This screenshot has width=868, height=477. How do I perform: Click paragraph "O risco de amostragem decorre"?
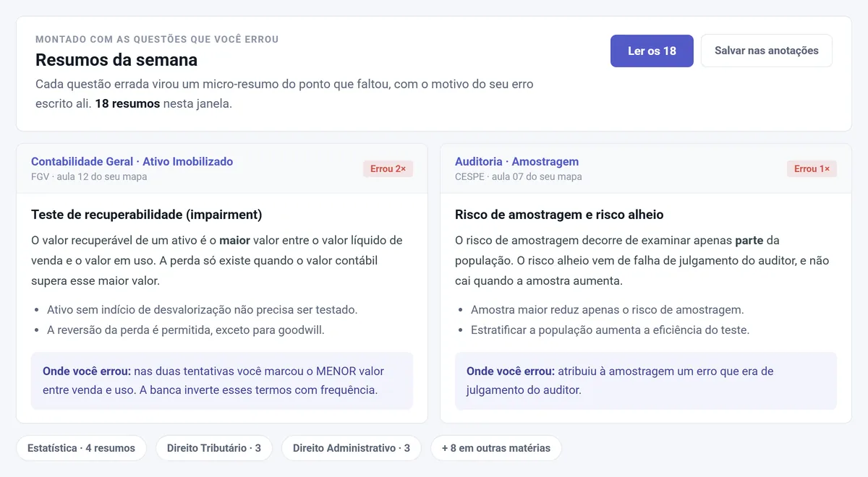tap(642, 260)
